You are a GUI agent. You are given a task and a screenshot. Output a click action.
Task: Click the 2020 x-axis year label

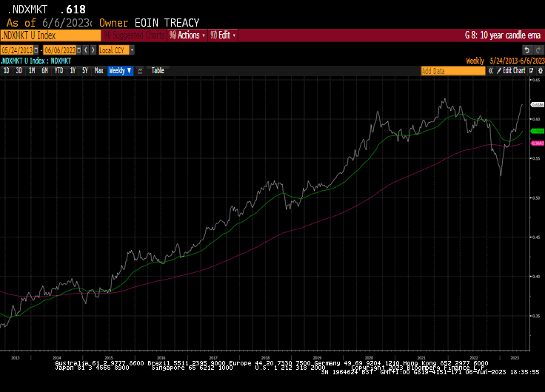click(369, 358)
